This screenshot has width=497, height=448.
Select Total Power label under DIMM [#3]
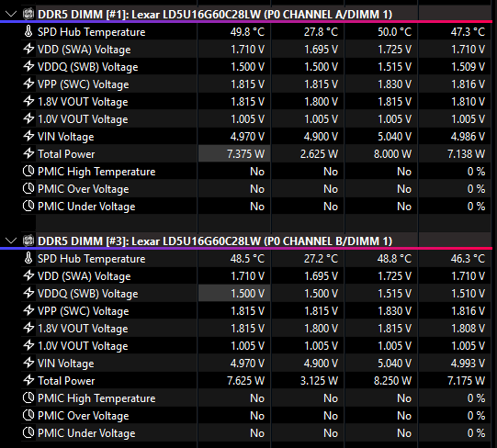[x=66, y=381]
